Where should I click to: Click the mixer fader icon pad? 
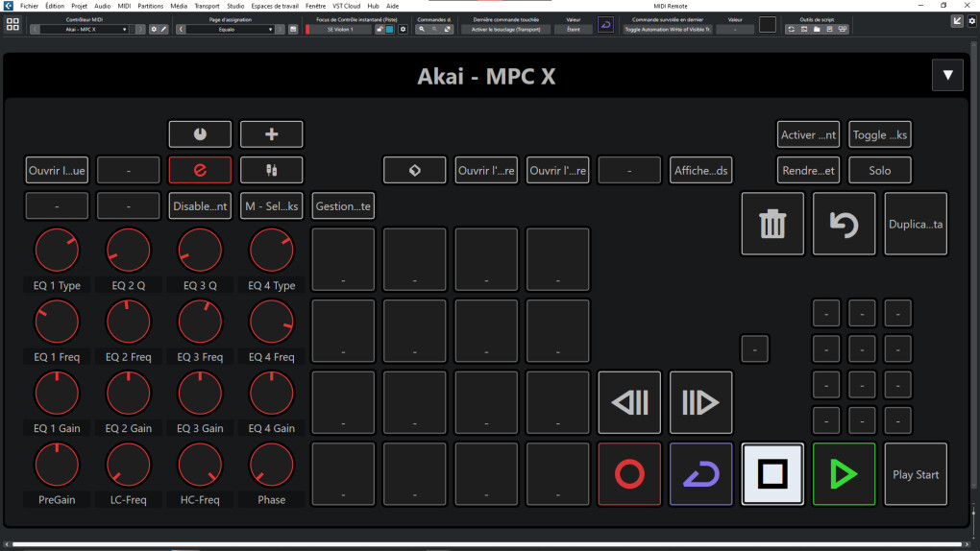(271, 170)
